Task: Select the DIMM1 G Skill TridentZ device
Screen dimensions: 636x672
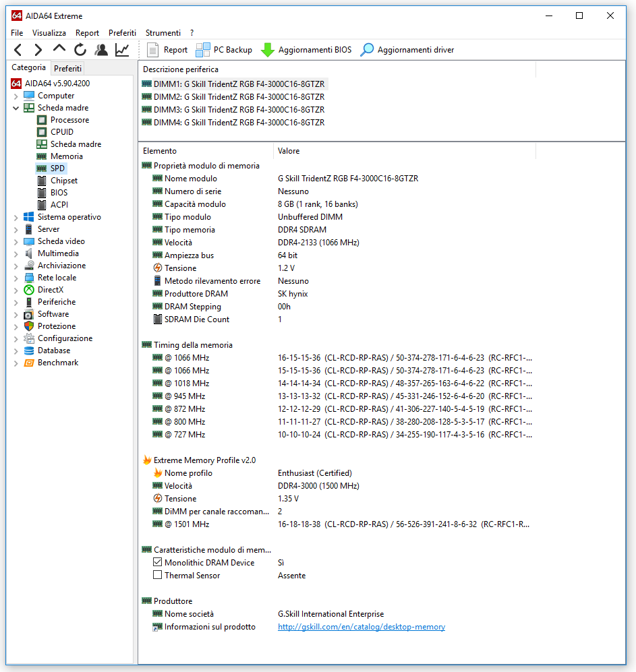Action: point(234,84)
